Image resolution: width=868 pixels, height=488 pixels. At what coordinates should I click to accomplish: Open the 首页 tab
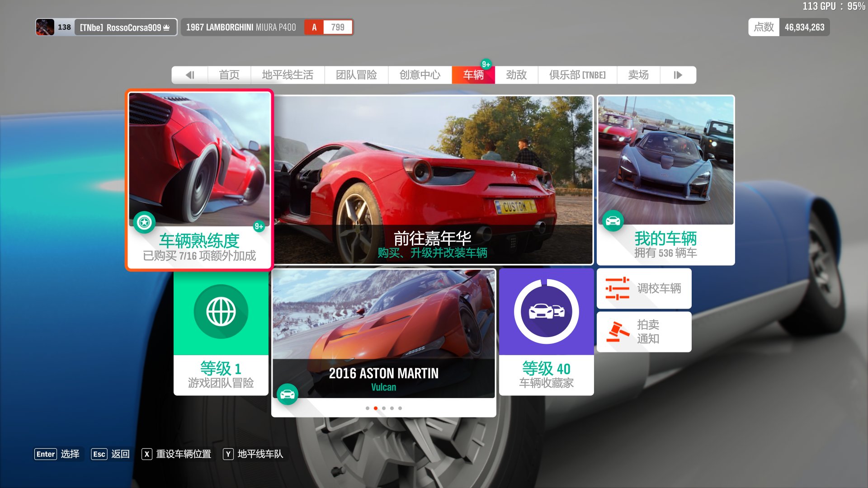[229, 75]
